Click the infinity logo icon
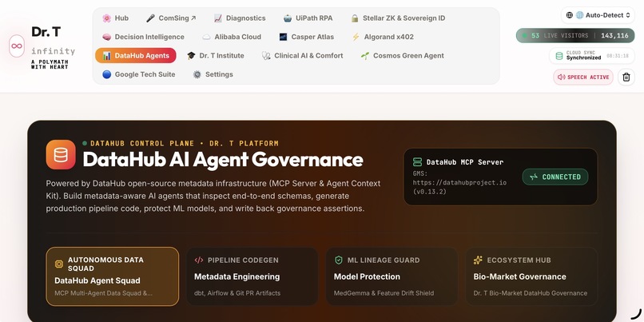The height and width of the screenshot is (322, 644). [17, 46]
